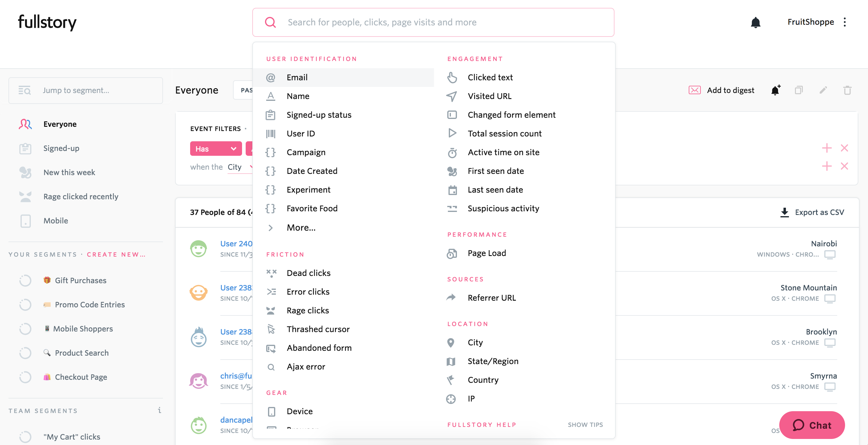Click the fullstory logo
The width and height of the screenshot is (868, 445).
click(x=47, y=22)
